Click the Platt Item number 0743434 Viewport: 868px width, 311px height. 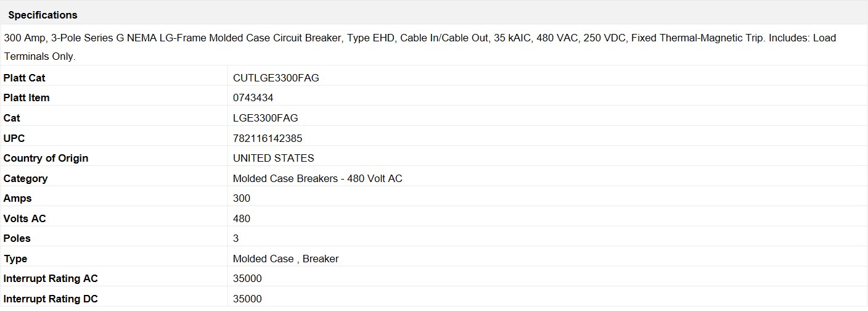click(253, 97)
